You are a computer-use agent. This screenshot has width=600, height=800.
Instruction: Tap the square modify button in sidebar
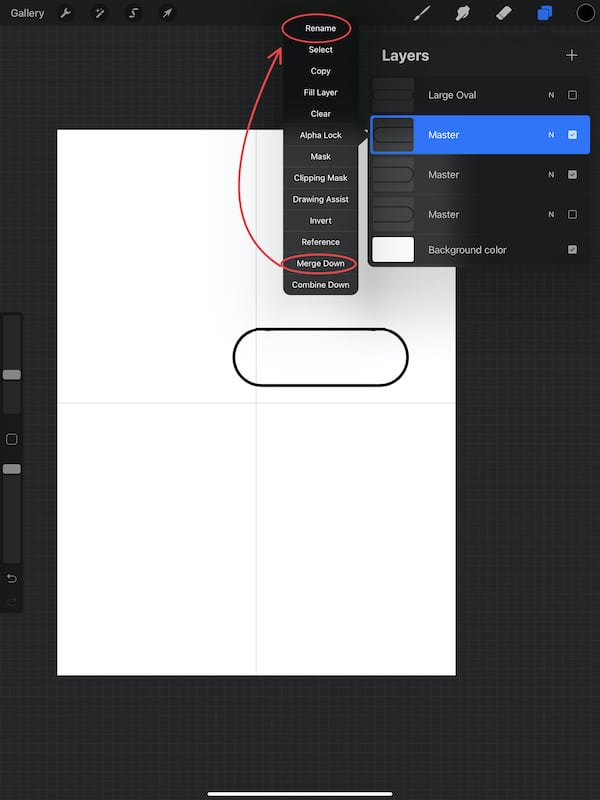(x=12, y=439)
